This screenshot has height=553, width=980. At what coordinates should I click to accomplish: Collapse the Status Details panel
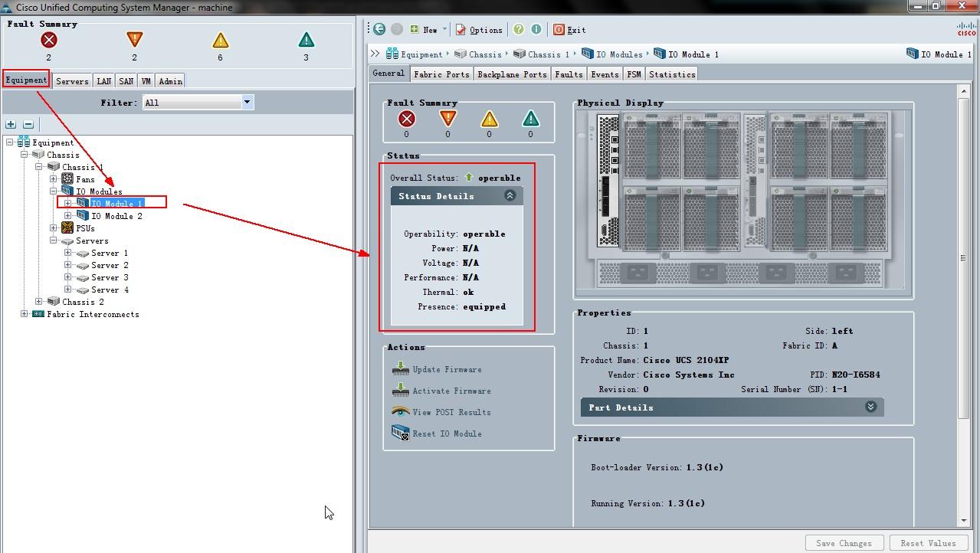[510, 196]
